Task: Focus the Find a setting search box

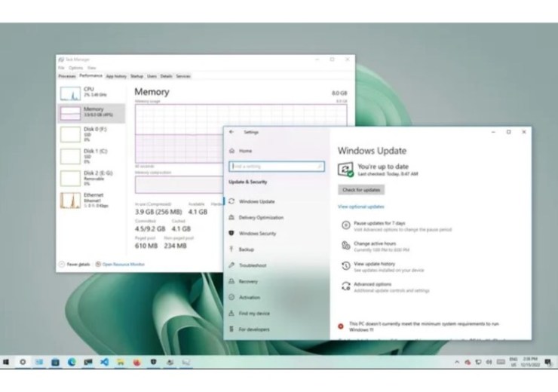Action: pos(277,167)
